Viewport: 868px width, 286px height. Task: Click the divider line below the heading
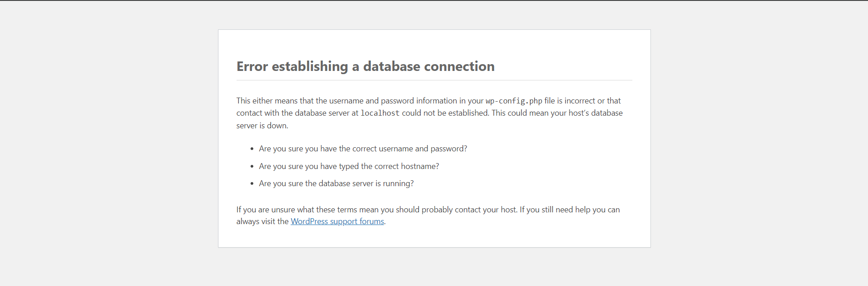click(434, 80)
